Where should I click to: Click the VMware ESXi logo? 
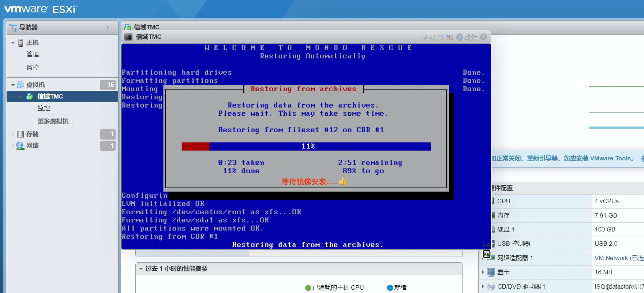pyautogui.click(x=41, y=9)
